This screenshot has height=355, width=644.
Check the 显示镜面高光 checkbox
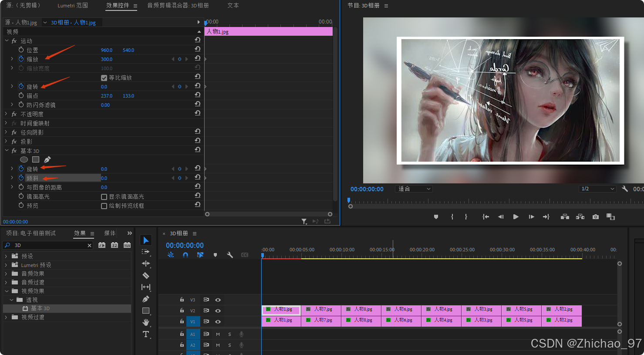click(104, 196)
